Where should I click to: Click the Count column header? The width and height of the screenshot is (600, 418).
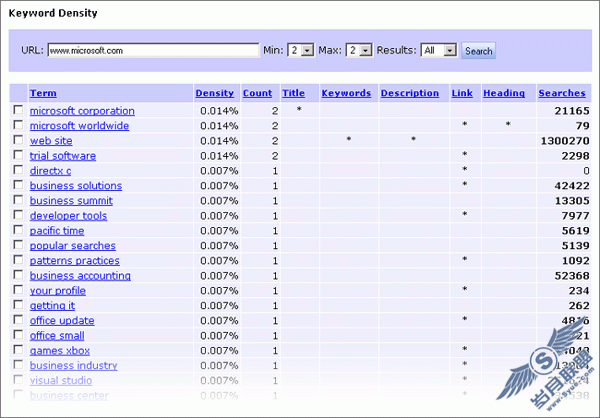(x=257, y=93)
